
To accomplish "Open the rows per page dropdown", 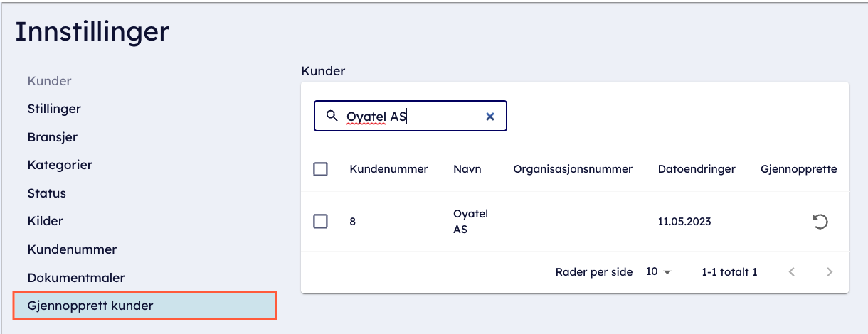I will pyautogui.click(x=658, y=271).
